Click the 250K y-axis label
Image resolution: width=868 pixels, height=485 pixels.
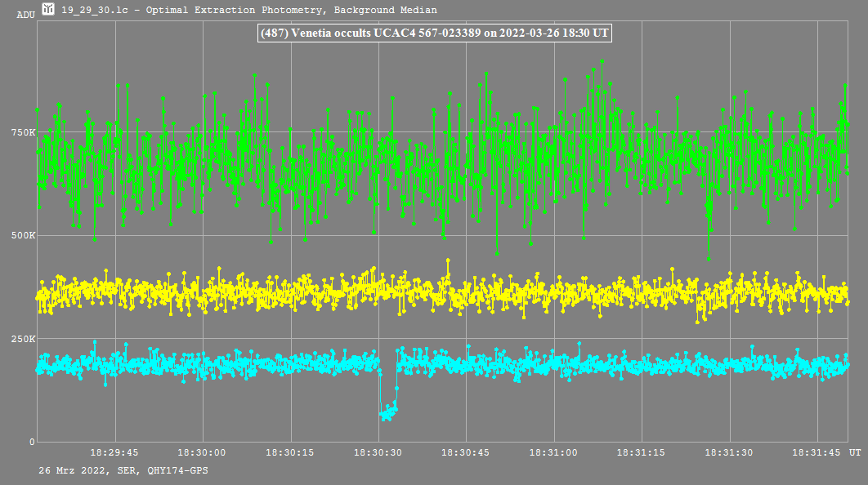click(x=23, y=339)
